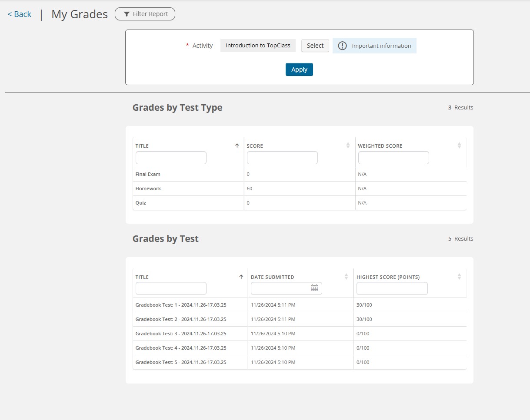Viewport: 530px width, 420px height.
Task: Open Gradebook Test: 4 row
Action: (181, 348)
